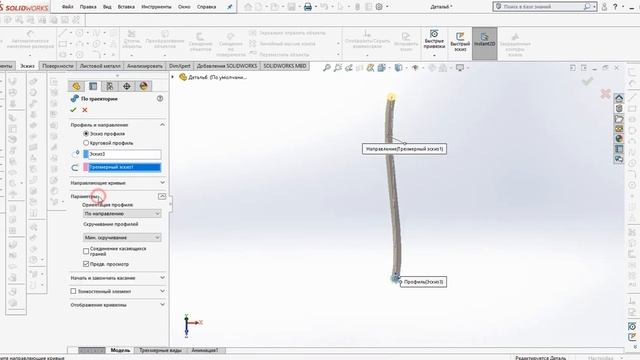Click the large red cancel X at the viewport's top-right corner

point(605,94)
